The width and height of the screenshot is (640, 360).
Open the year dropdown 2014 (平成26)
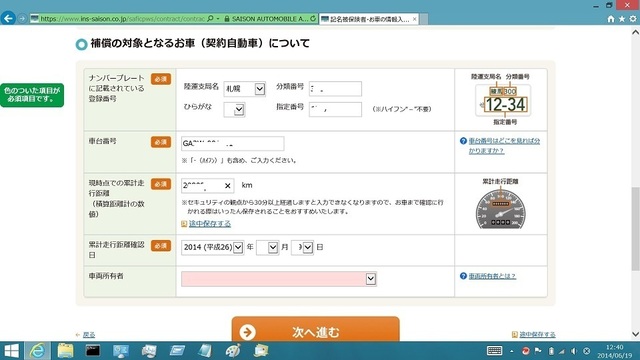pos(212,247)
